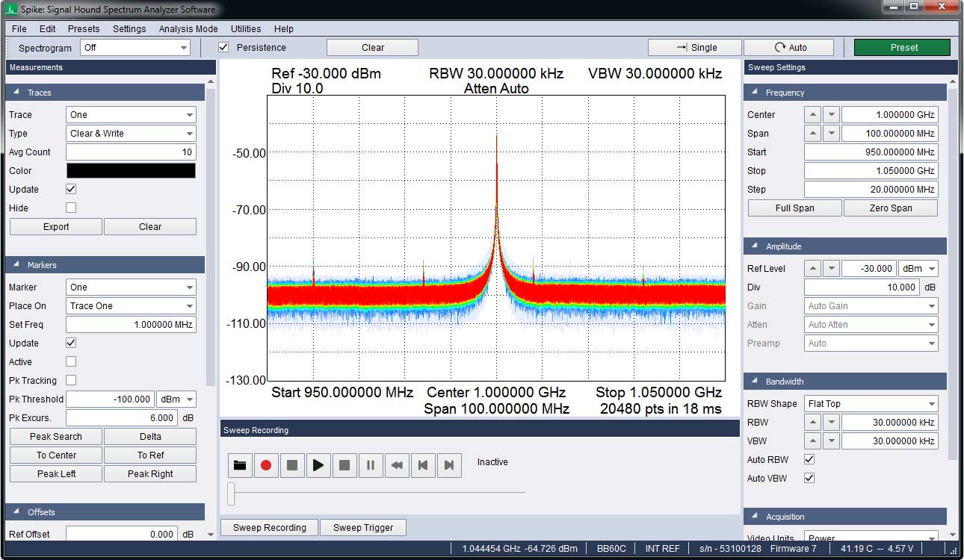The image size is (964, 560).
Task: Collapse the Traces section
Action: pos(16,93)
